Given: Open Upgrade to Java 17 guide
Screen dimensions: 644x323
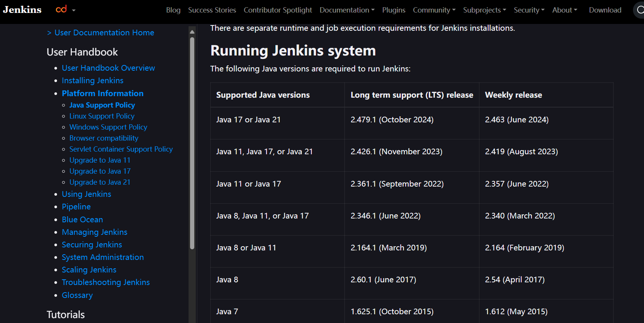Looking at the screenshot, I should click(x=100, y=171).
